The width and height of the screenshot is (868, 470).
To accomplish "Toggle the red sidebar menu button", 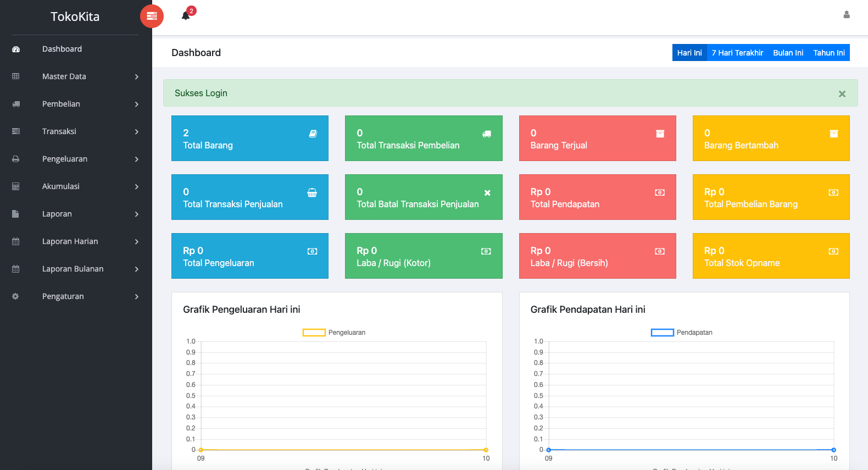I will [152, 16].
